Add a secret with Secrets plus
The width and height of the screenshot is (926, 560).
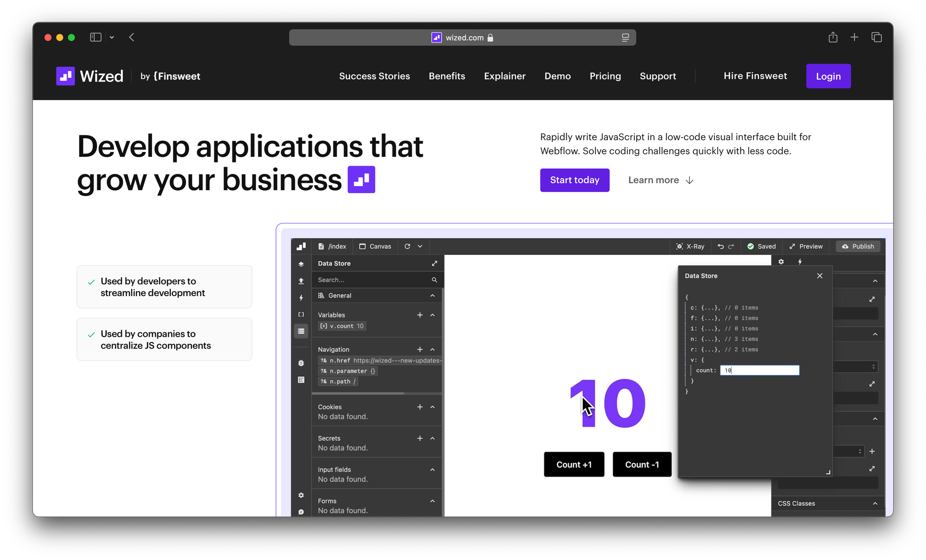[x=419, y=438]
